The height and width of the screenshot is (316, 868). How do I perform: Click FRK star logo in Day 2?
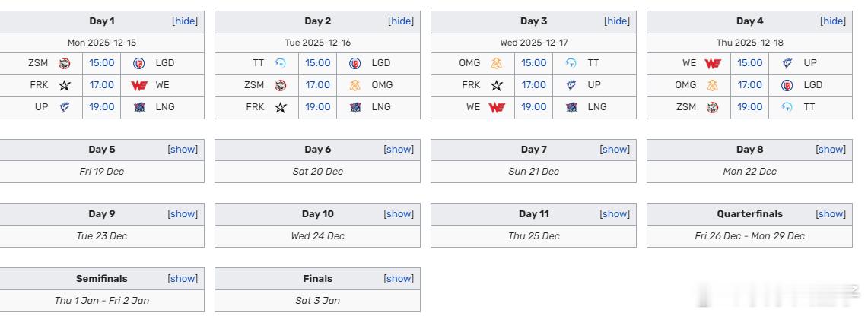coord(281,107)
